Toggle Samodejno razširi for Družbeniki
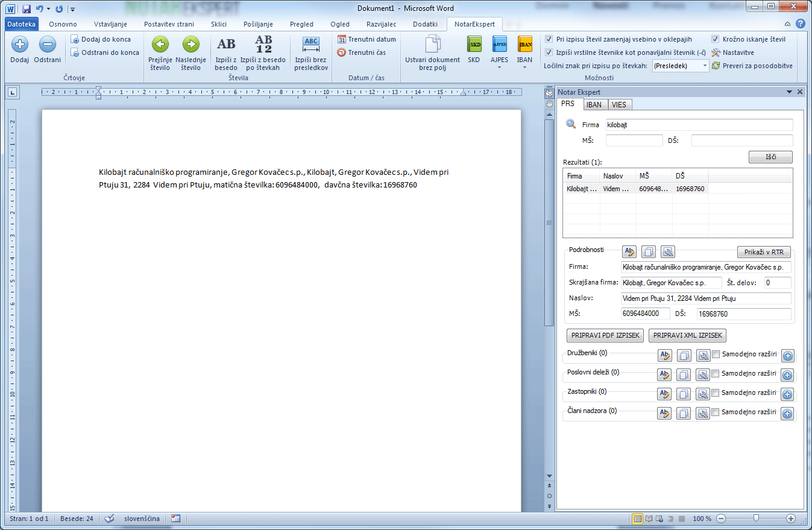This screenshot has width=812, height=530. tap(716, 355)
